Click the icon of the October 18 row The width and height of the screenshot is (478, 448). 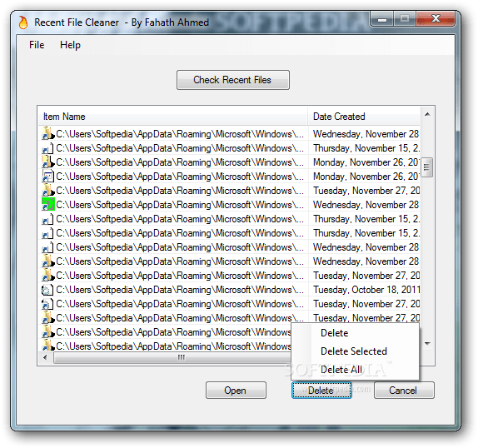tap(47, 290)
